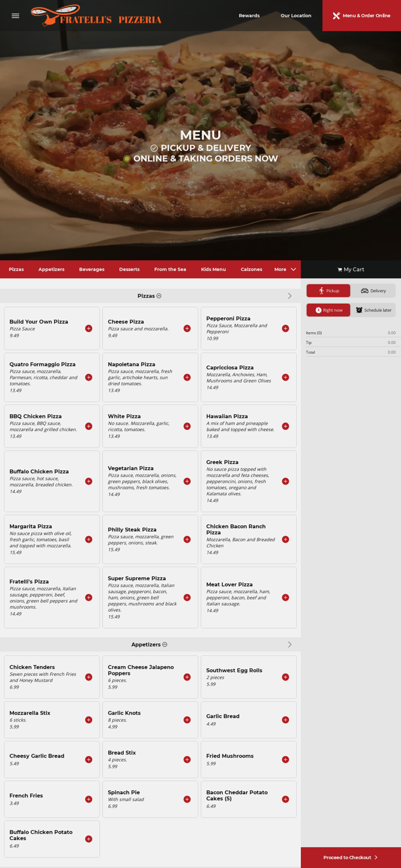Add Cheese Pizza using its plus icon
The height and width of the screenshot is (868, 401).
[187, 329]
